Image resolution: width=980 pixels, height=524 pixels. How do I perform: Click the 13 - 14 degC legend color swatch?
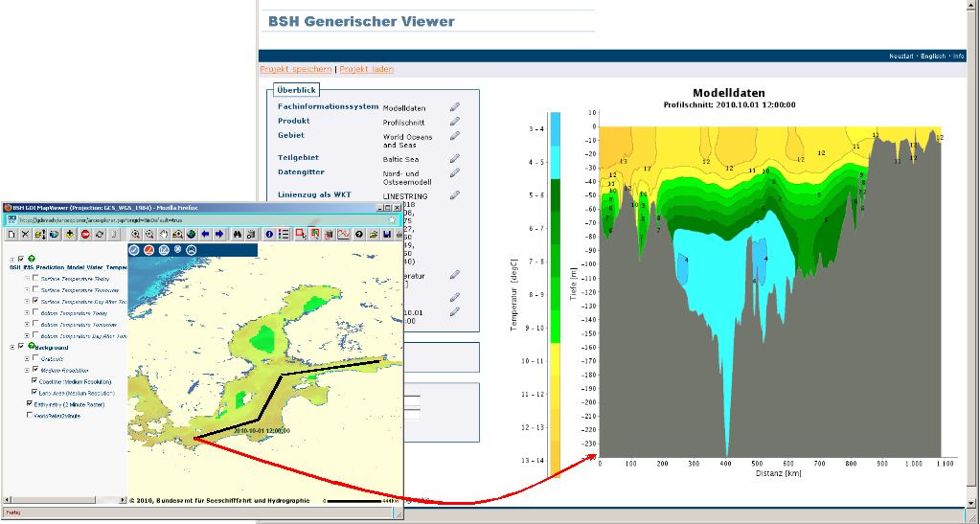(x=555, y=461)
